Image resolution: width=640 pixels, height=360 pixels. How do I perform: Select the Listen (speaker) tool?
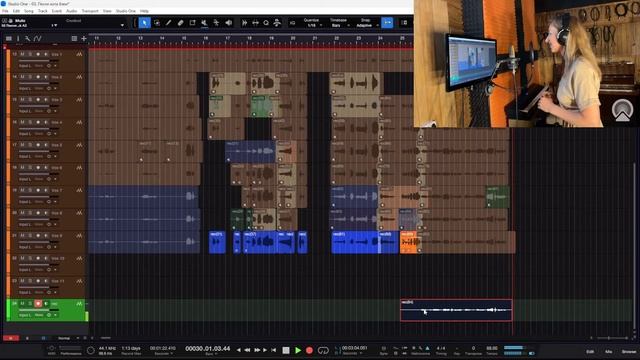229,23
